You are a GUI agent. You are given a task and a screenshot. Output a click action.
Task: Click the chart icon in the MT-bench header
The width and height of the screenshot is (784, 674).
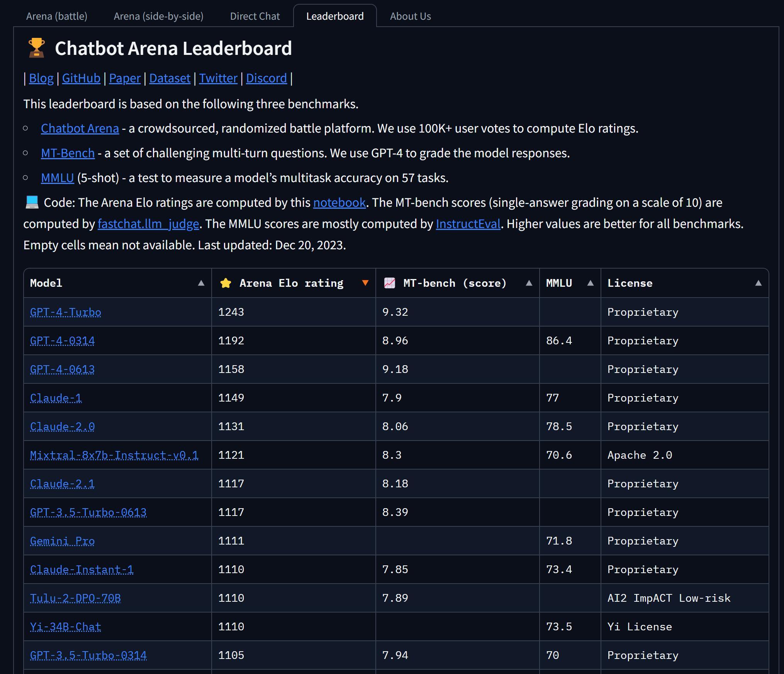click(x=389, y=283)
